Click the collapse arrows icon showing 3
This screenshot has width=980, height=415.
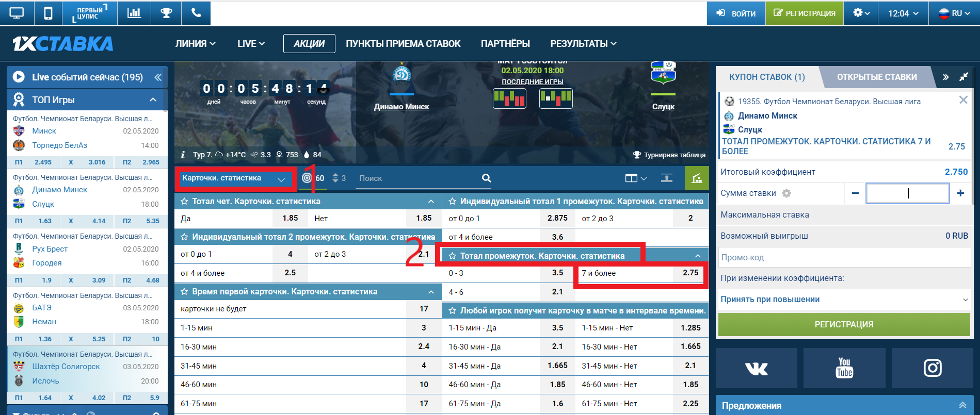pos(335,178)
